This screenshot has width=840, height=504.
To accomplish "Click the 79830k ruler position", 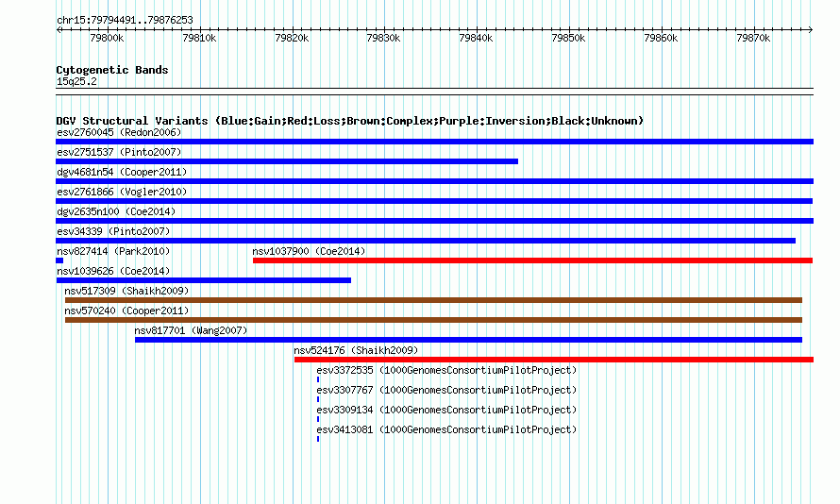I will (x=383, y=38).
